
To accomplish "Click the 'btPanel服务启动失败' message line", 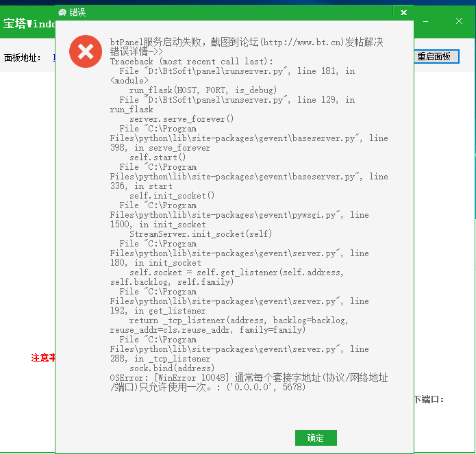I will (x=247, y=42).
